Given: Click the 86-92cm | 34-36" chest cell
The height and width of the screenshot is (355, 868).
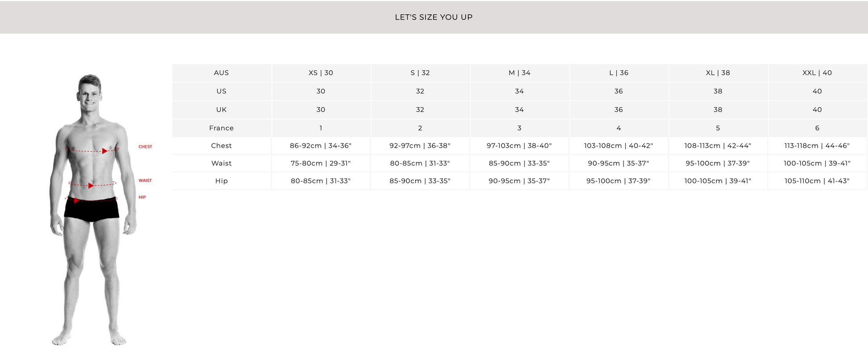Looking at the screenshot, I should (321, 146).
